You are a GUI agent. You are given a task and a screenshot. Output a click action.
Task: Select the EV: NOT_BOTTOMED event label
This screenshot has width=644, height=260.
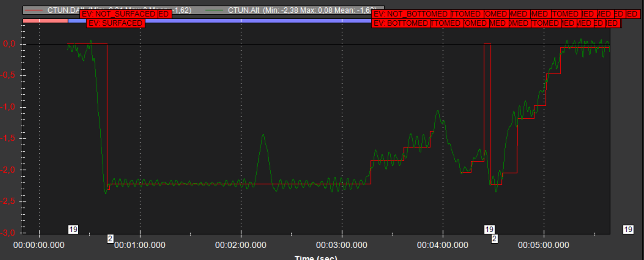tap(411, 14)
